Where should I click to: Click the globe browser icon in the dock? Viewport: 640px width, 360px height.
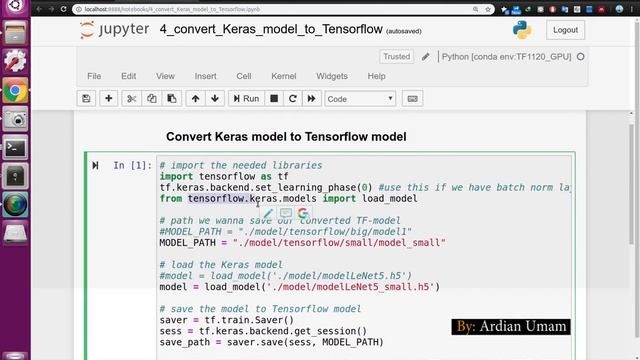point(15,204)
